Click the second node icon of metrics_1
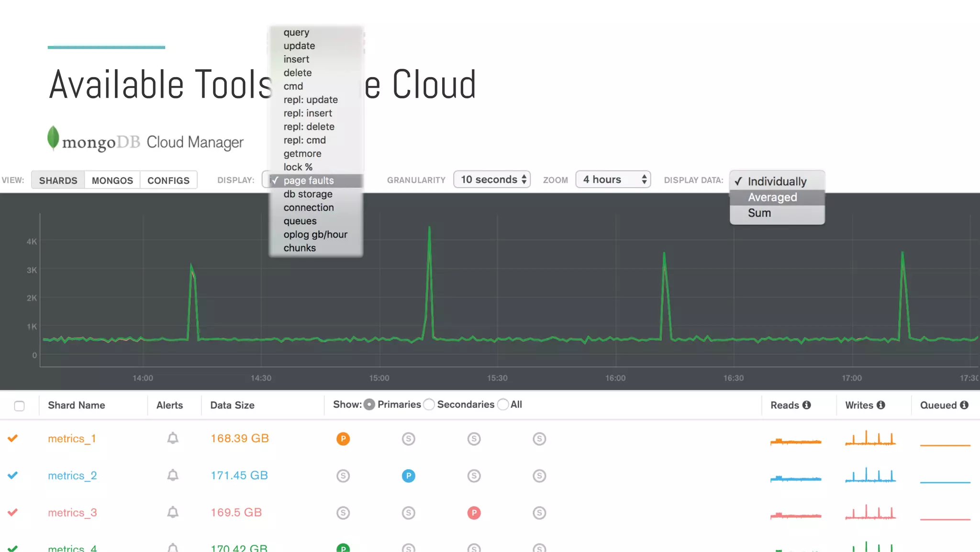 tap(409, 439)
